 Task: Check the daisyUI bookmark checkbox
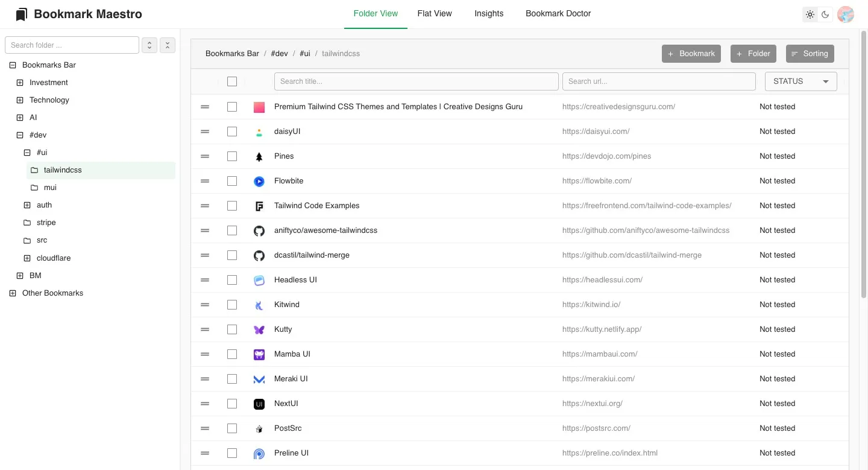(232, 132)
